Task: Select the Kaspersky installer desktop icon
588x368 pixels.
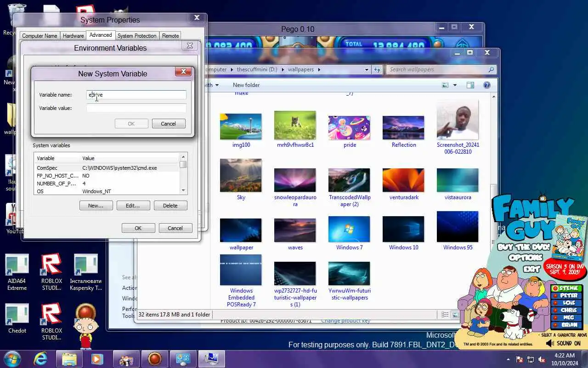Action: [x=85, y=273]
